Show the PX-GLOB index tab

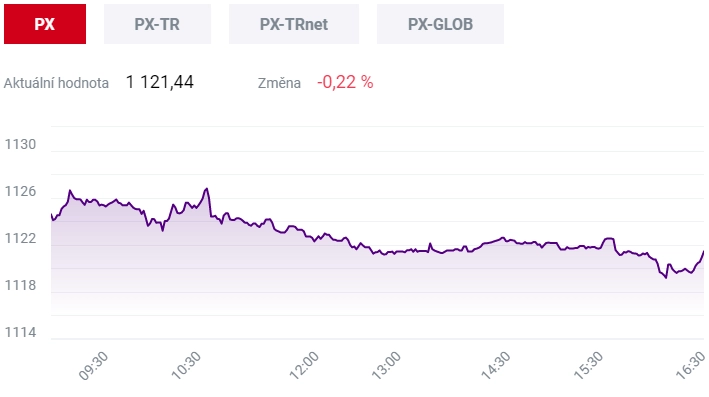point(440,24)
